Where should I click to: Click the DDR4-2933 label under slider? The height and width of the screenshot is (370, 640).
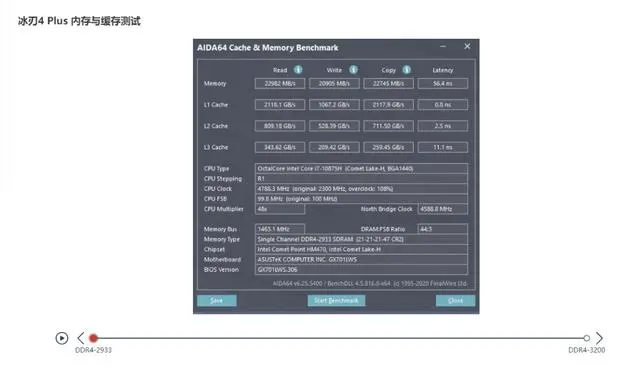(93, 350)
